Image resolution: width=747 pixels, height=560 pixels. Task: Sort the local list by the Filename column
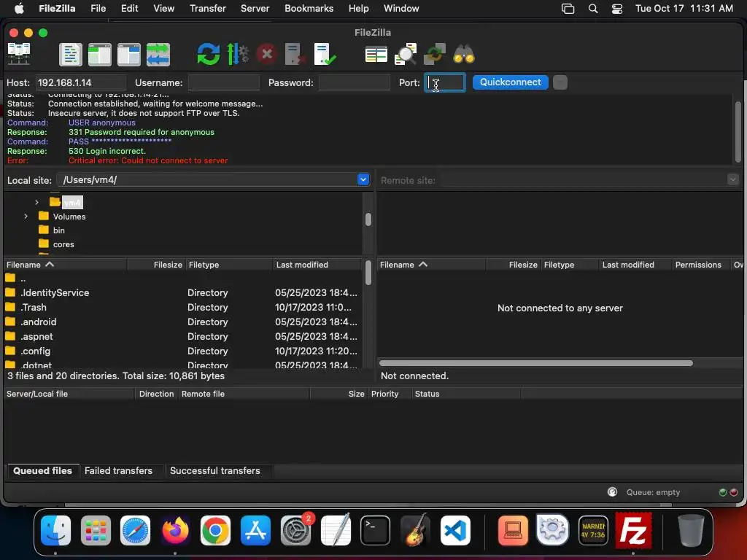point(65,265)
